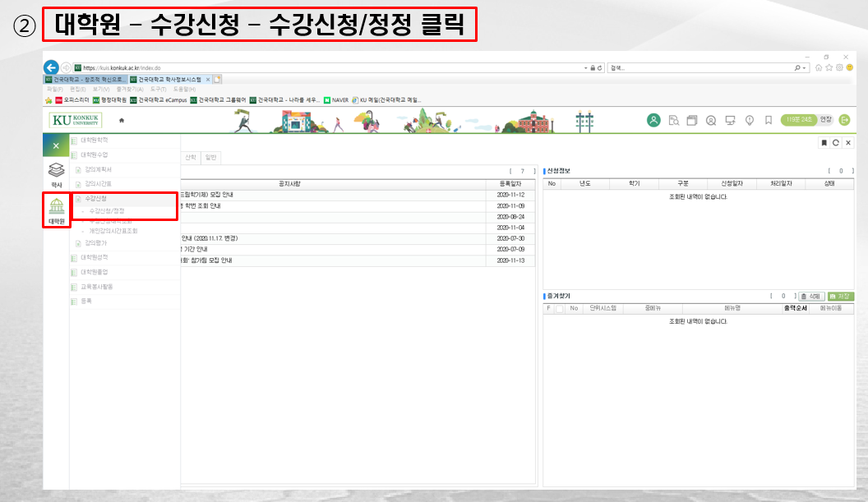The width and height of the screenshot is (868, 502).
Task: Click the refresh icon in panel toolbar
Action: (836, 143)
